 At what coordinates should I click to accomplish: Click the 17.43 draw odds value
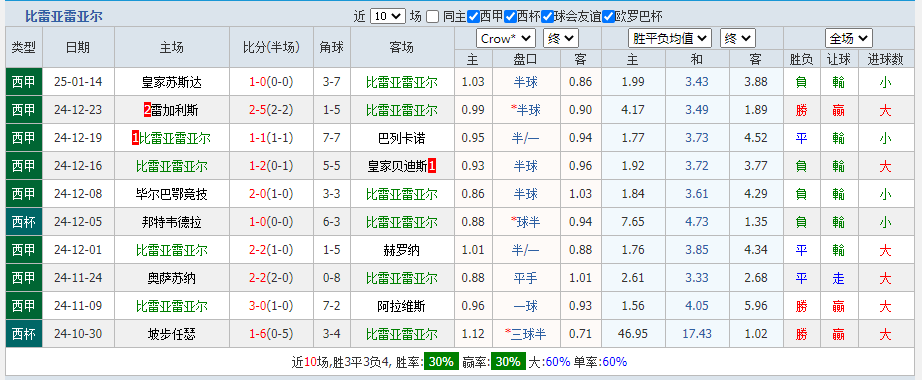click(697, 335)
